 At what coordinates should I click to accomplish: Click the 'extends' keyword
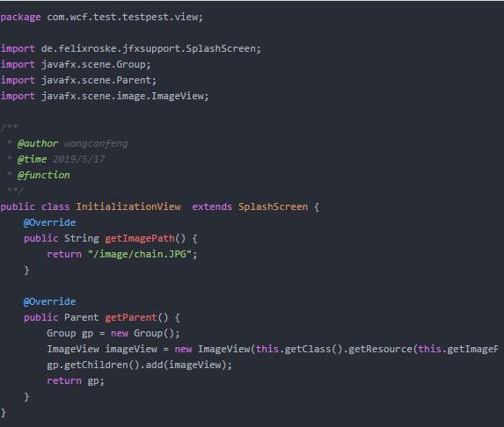[212, 206]
